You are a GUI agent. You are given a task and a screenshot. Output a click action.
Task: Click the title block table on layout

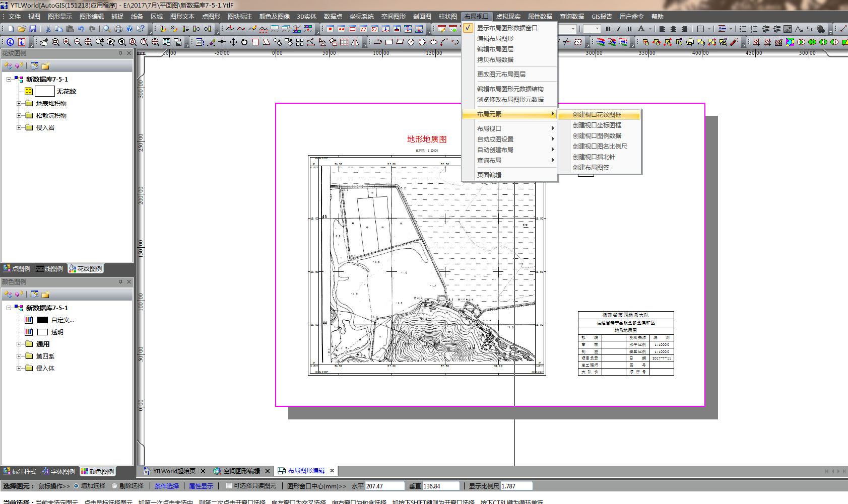click(626, 343)
